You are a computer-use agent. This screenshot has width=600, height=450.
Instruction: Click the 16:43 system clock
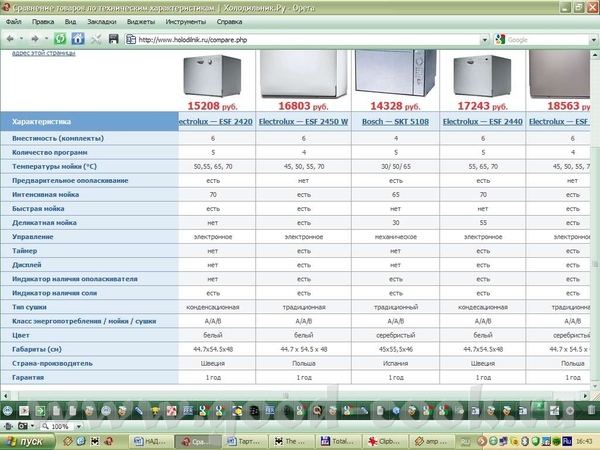pyautogui.click(x=586, y=442)
